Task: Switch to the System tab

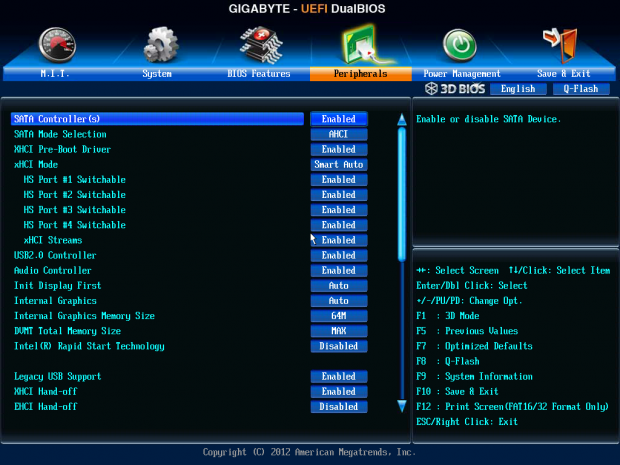Action: 157,74
